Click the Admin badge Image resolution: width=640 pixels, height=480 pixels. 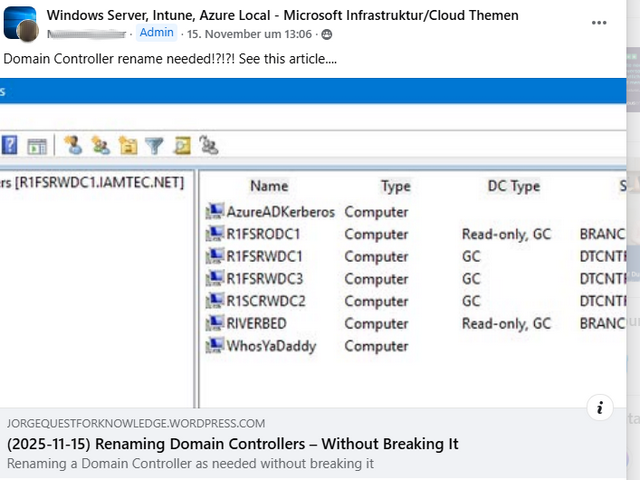156,33
